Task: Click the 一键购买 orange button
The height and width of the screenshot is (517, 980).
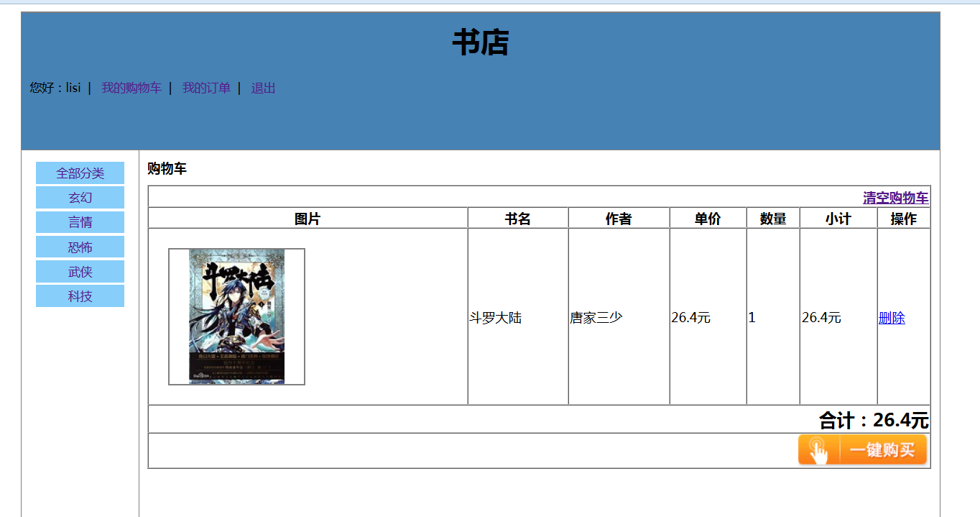Action: pyautogui.click(x=862, y=450)
